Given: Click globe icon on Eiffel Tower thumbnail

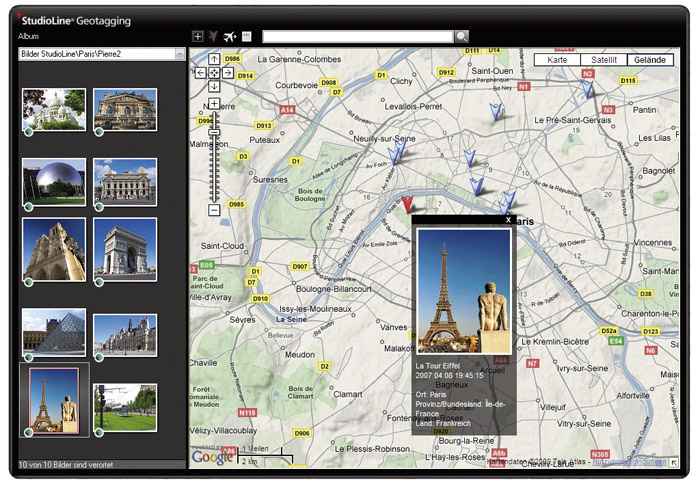Looking at the screenshot, I should (x=29, y=432).
